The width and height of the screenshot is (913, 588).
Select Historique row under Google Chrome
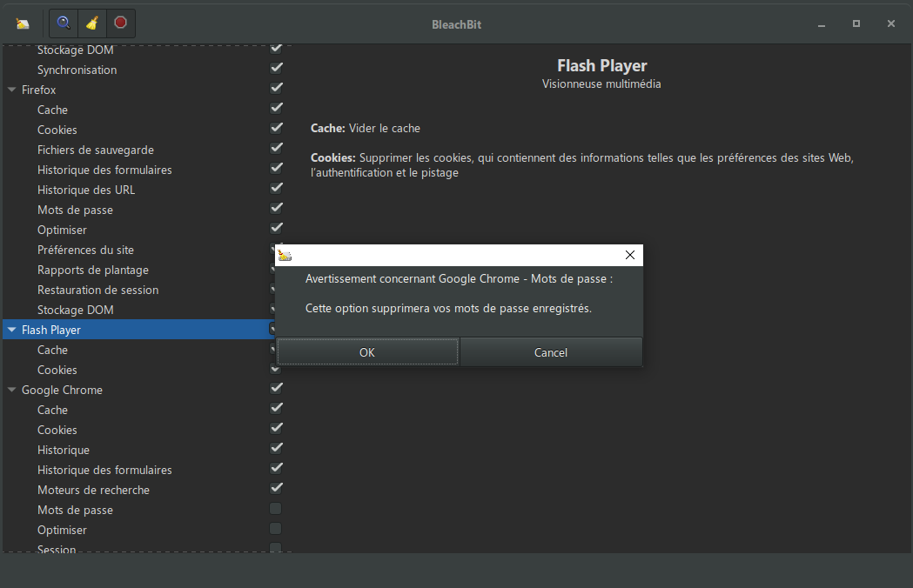(64, 450)
